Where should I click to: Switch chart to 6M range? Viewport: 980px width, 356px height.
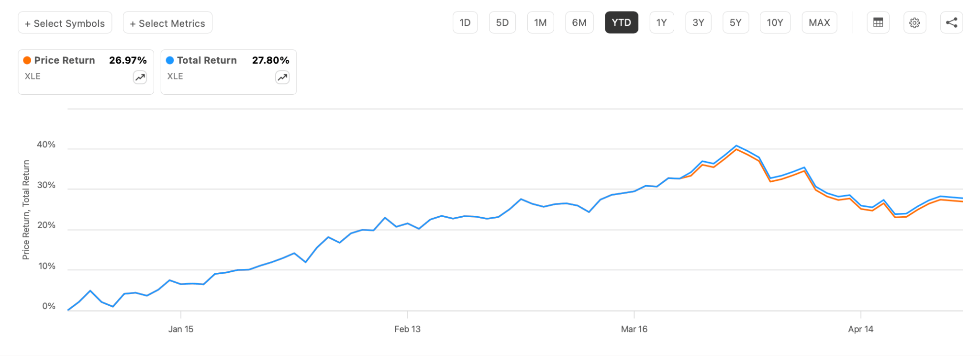pos(579,22)
